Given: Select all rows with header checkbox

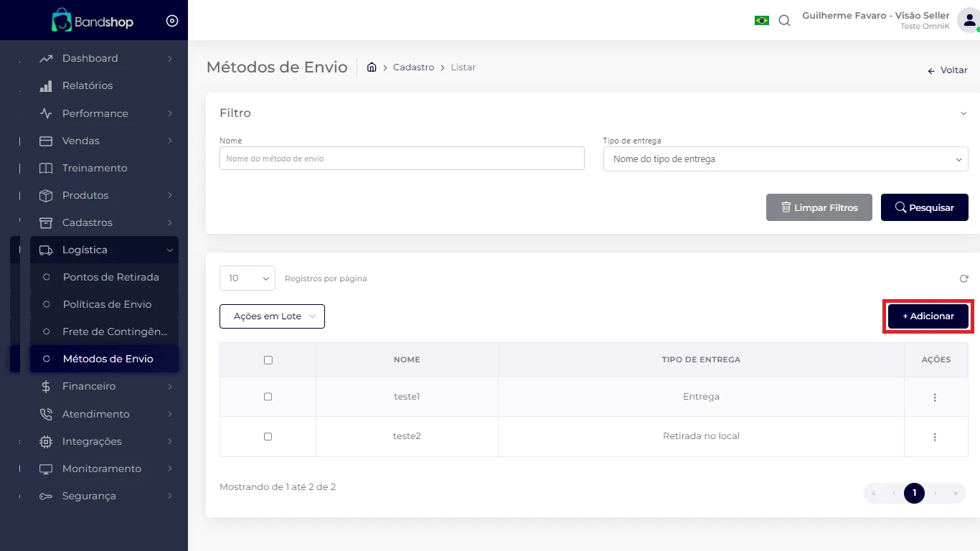Looking at the screenshot, I should (x=268, y=360).
